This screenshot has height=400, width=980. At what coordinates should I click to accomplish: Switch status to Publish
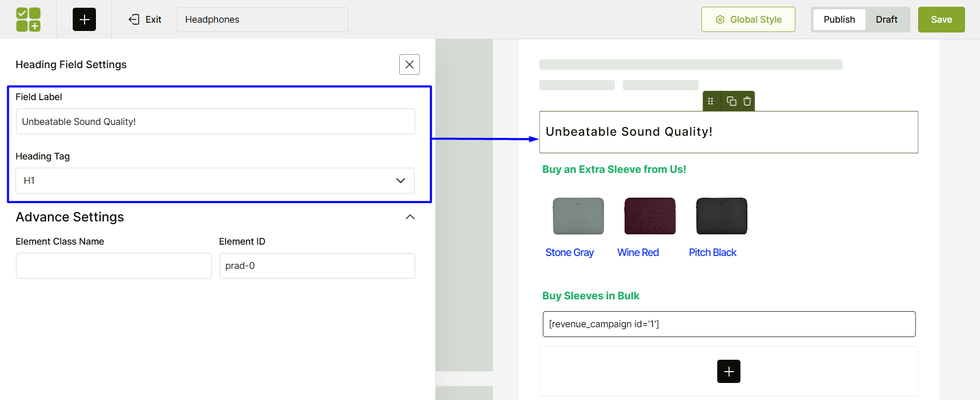click(x=839, y=20)
